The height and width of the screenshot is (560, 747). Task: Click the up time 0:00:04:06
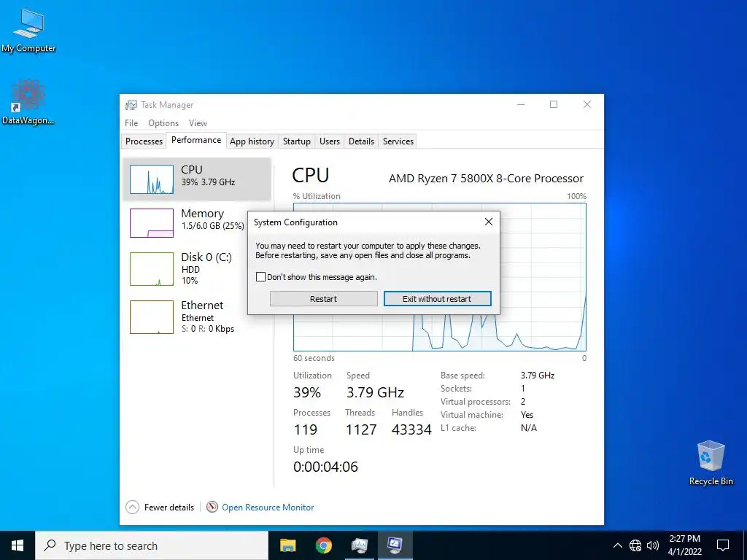tap(325, 467)
